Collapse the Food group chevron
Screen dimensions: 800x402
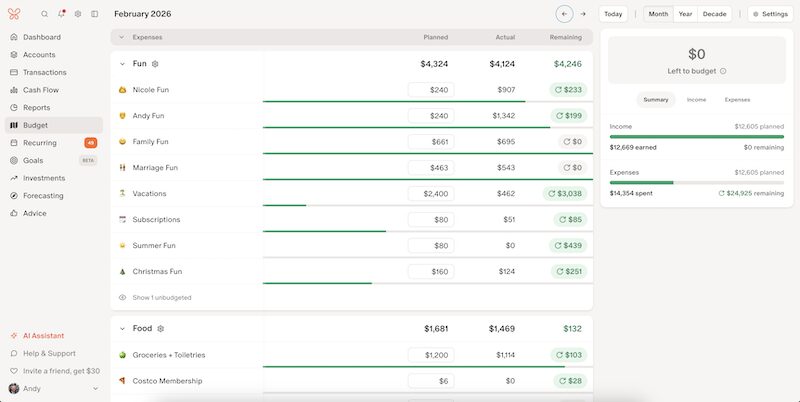[x=122, y=329]
